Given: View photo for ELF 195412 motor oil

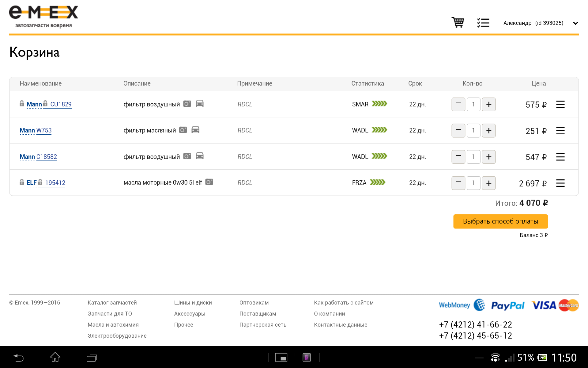Looking at the screenshot, I should 209,182.
